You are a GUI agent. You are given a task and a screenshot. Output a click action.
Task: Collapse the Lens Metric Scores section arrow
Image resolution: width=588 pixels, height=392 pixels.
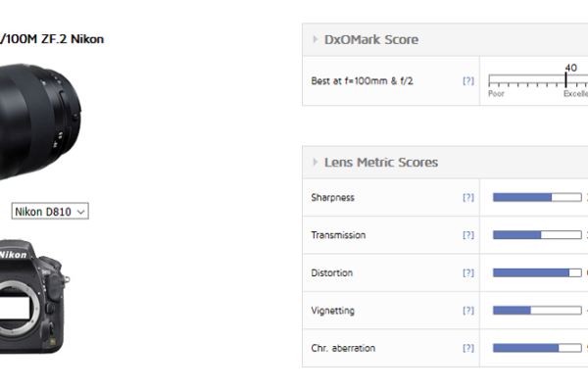point(315,163)
